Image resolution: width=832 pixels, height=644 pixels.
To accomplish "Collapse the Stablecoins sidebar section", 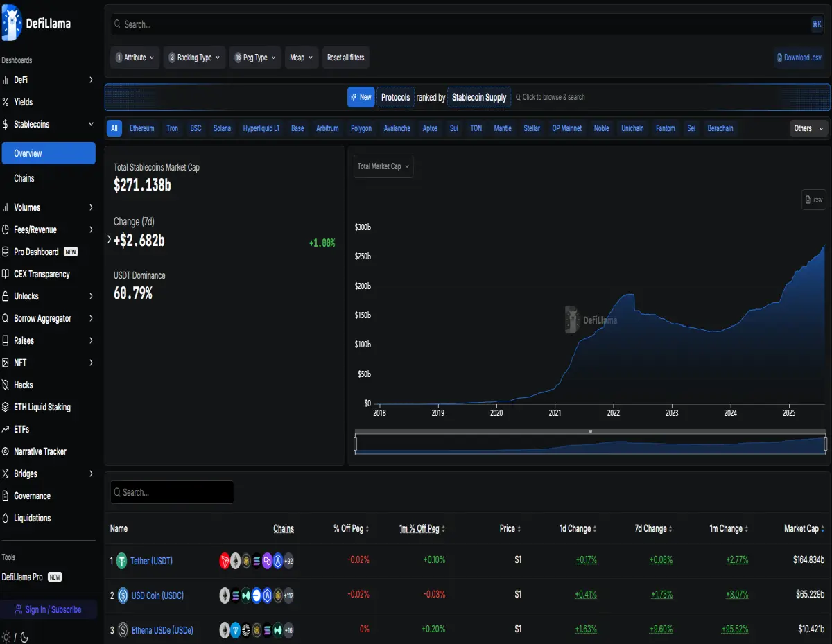I will pyautogui.click(x=91, y=124).
